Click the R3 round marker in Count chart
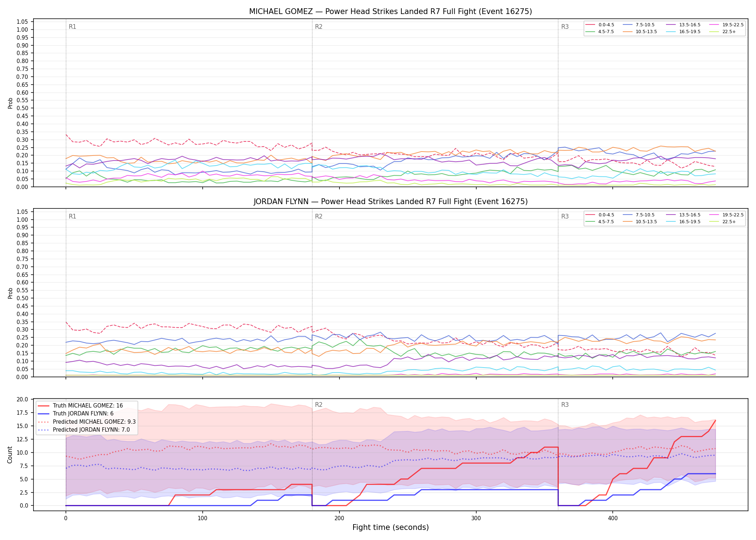 point(565,405)
